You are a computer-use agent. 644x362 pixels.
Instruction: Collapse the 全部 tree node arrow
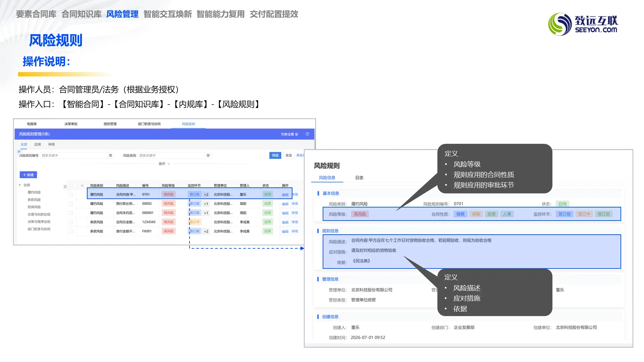20,185
